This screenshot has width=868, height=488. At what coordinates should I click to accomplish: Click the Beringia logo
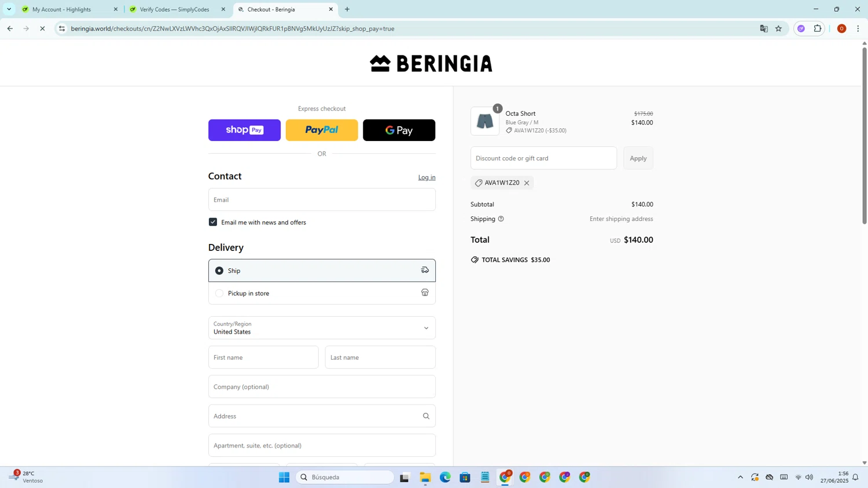[431, 63]
